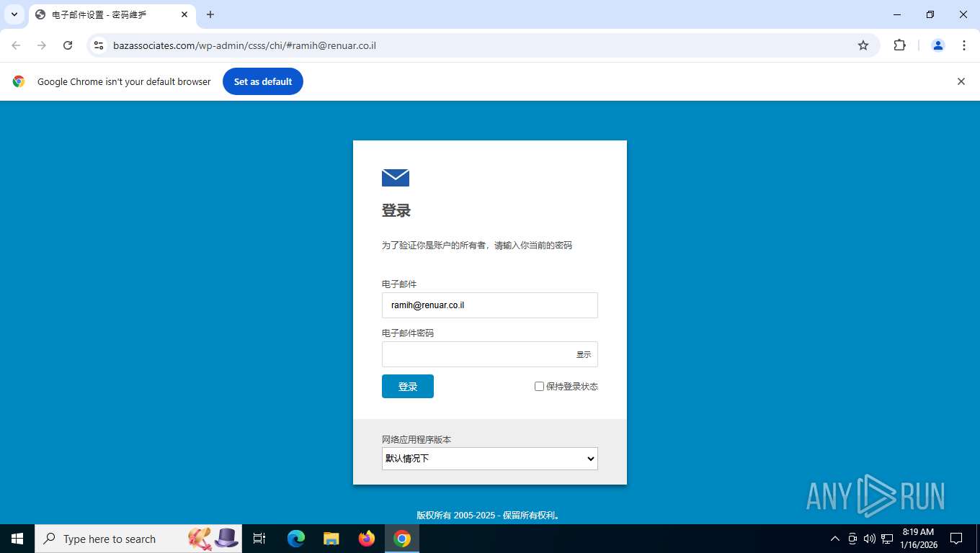Click Set as default button

coord(263,81)
